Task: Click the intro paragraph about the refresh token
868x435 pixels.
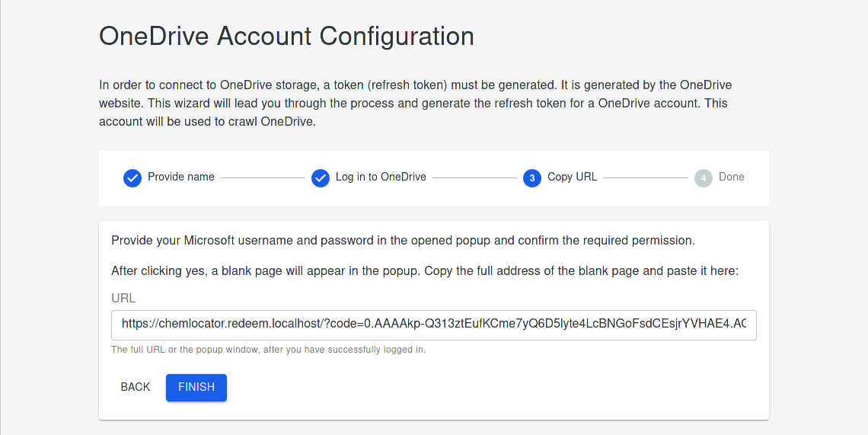Action: 415,103
